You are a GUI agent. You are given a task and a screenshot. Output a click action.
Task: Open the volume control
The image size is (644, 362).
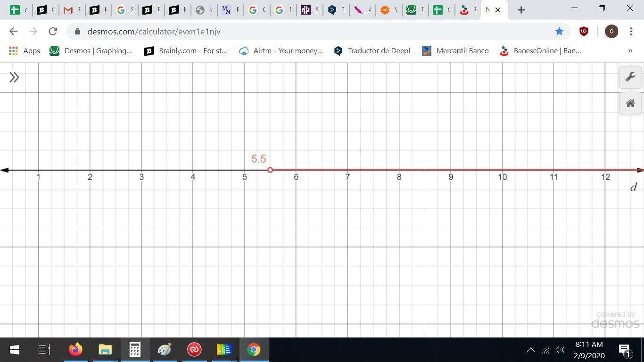coord(560,350)
